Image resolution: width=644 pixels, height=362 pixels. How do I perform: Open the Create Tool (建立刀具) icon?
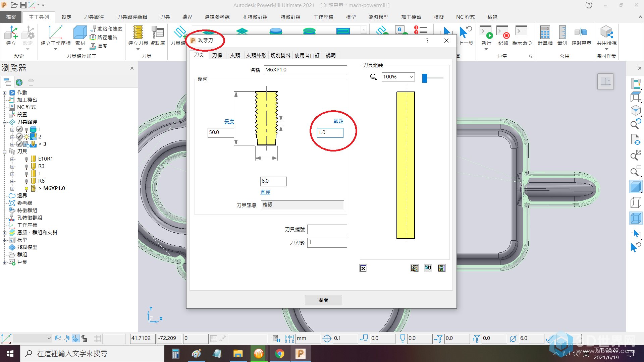(x=138, y=33)
